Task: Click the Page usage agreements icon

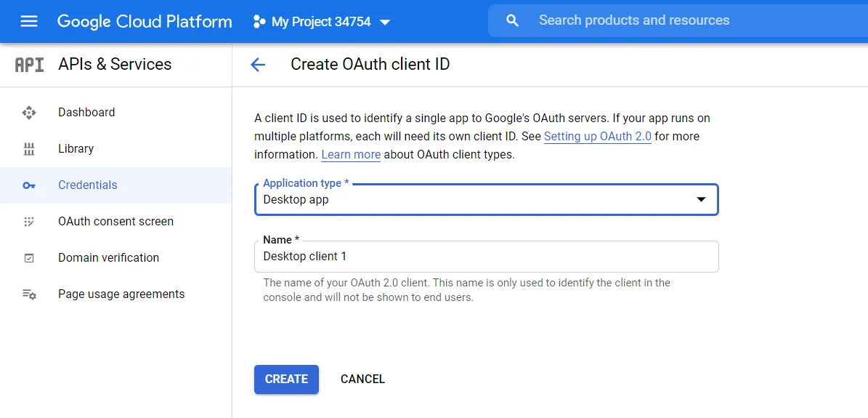Action: [x=29, y=294]
